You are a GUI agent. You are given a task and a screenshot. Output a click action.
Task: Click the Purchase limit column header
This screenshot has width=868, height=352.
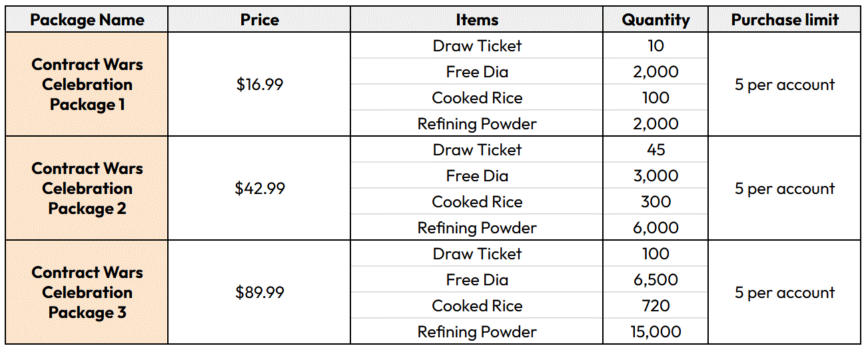[x=785, y=20]
